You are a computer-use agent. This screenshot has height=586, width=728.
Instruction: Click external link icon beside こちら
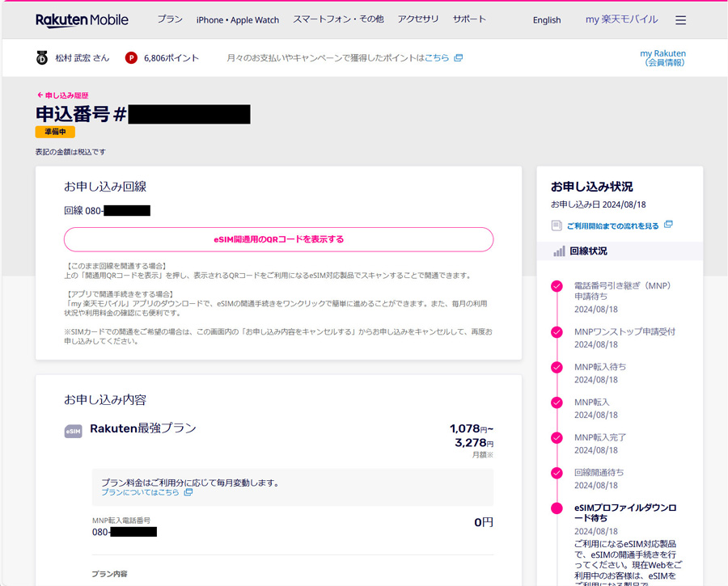459,58
